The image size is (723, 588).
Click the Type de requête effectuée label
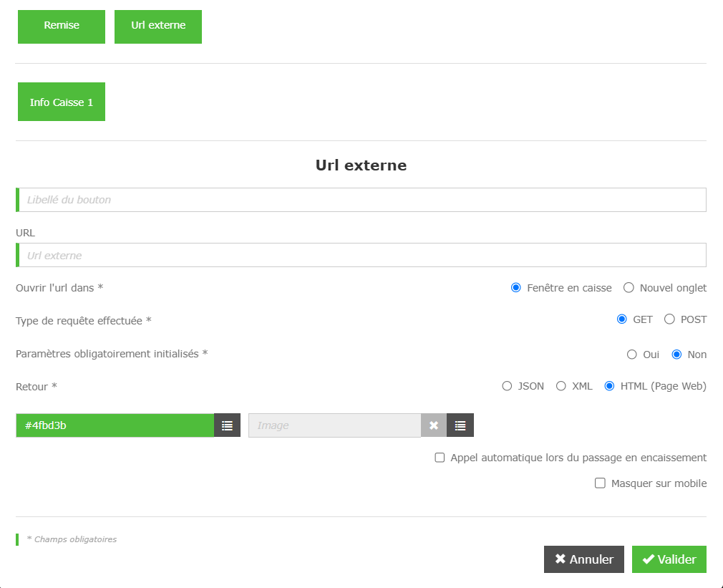coord(84,321)
